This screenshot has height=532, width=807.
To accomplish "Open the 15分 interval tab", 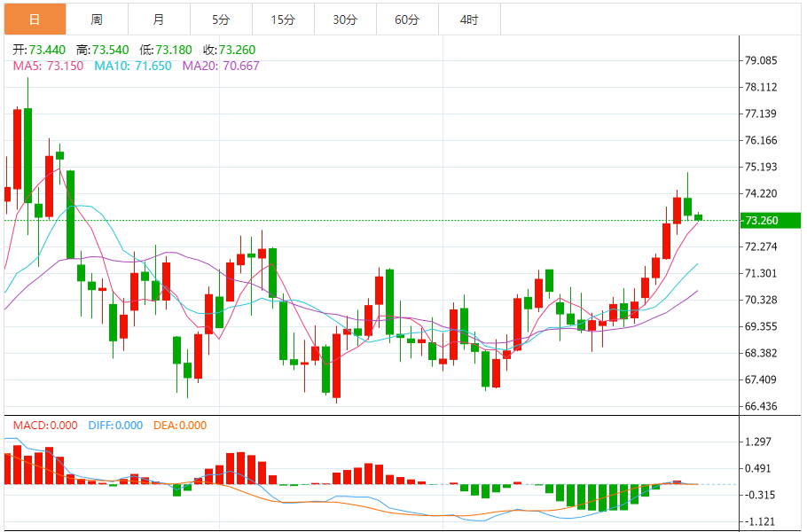I will [284, 20].
